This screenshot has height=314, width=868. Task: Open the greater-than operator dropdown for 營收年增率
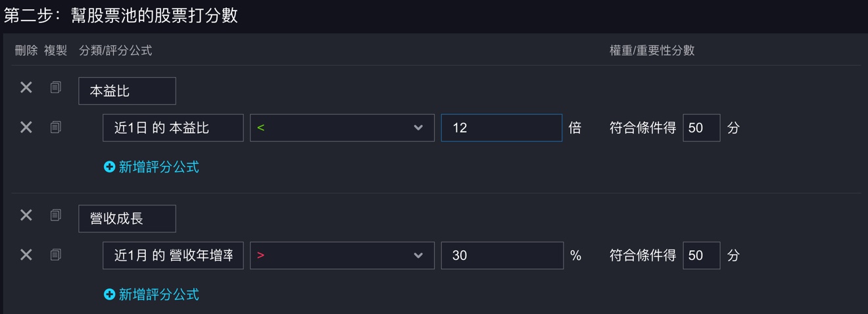pyautogui.click(x=341, y=255)
